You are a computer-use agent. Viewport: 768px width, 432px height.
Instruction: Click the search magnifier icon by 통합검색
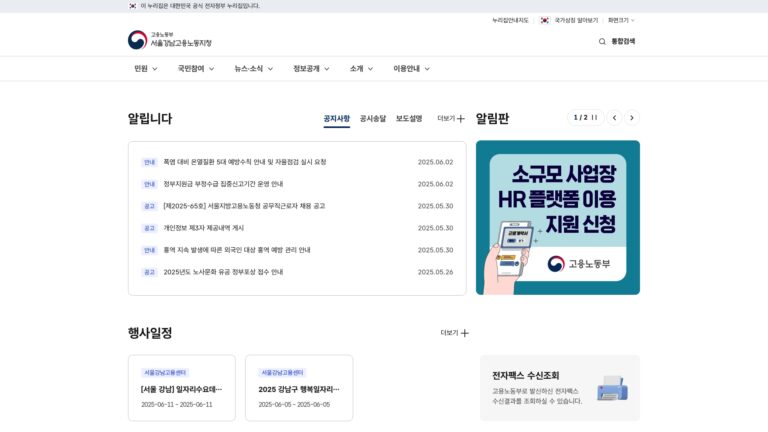[602, 42]
